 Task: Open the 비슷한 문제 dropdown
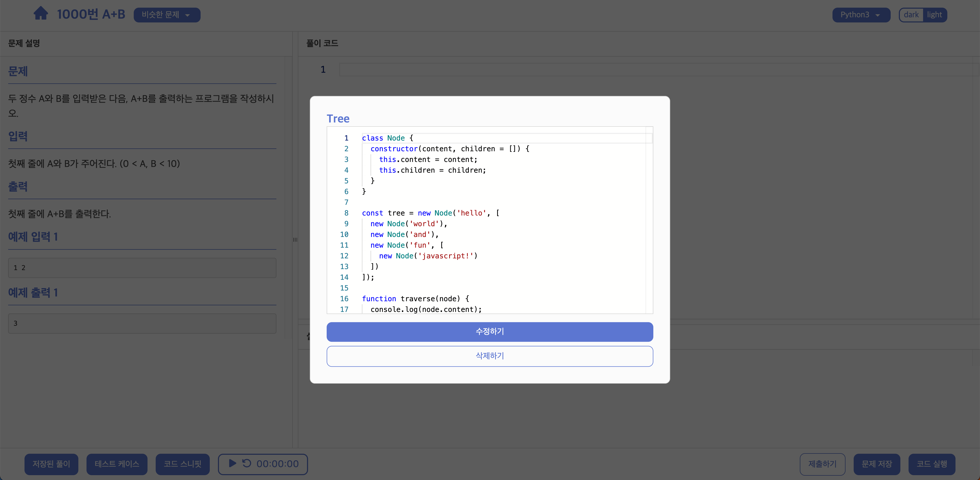(x=167, y=15)
